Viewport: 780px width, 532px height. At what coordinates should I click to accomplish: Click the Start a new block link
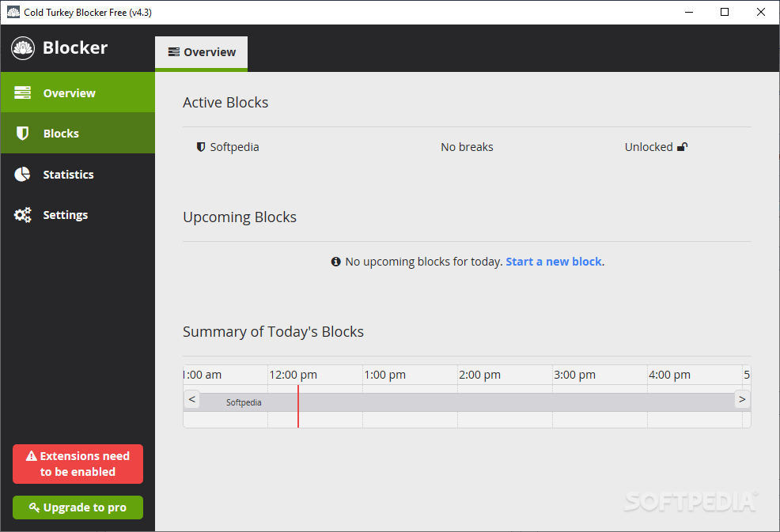[x=553, y=261]
